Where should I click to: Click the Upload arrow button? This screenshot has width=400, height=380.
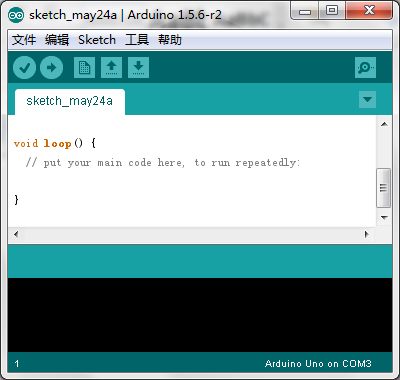pos(51,68)
